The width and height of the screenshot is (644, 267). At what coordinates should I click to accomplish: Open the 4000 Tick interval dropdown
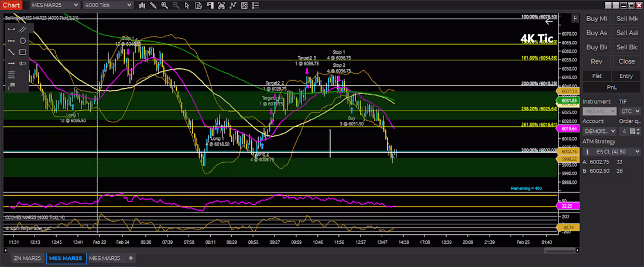108,5
